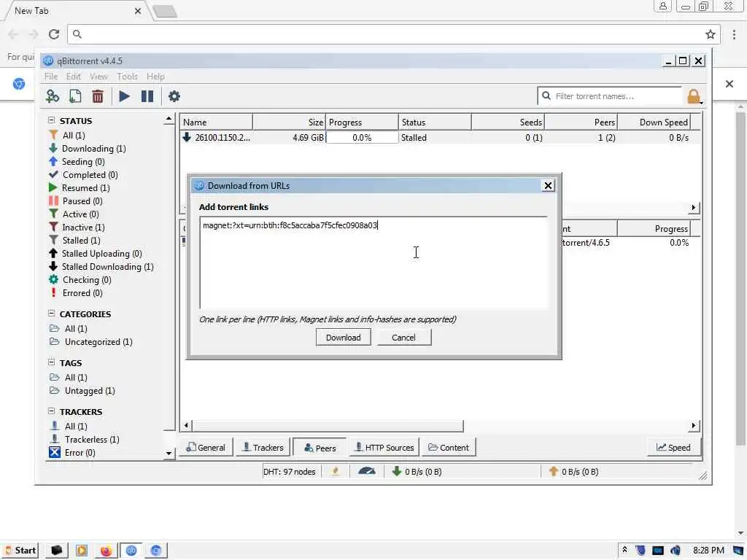Switch to the HTTP Sources tab
This screenshot has height=560, width=747.
[x=385, y=448]
